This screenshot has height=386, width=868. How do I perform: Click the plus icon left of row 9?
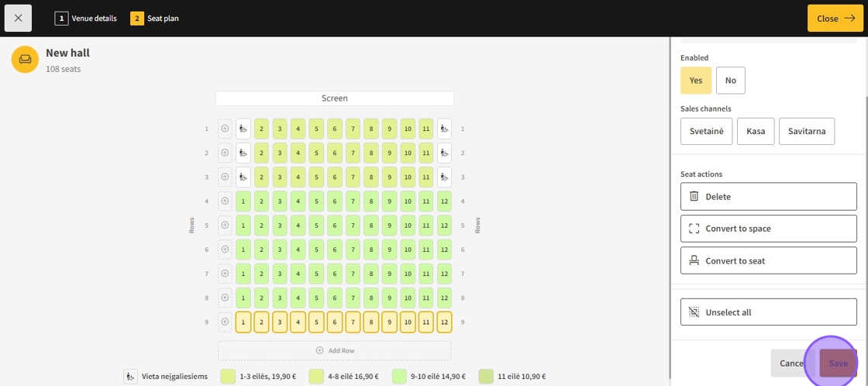click(x=225, y=322)
